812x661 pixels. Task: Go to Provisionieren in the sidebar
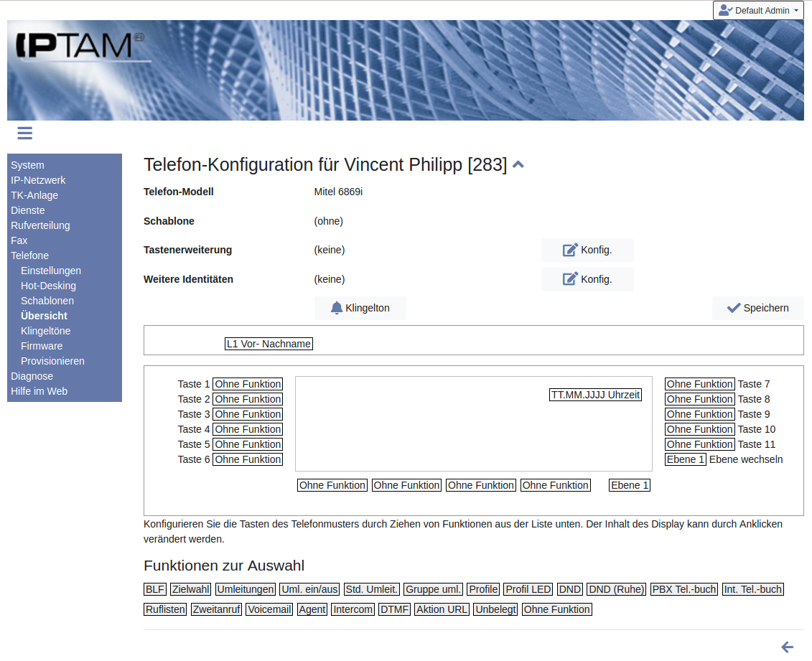pyautogui.click(x=52, y=361)
